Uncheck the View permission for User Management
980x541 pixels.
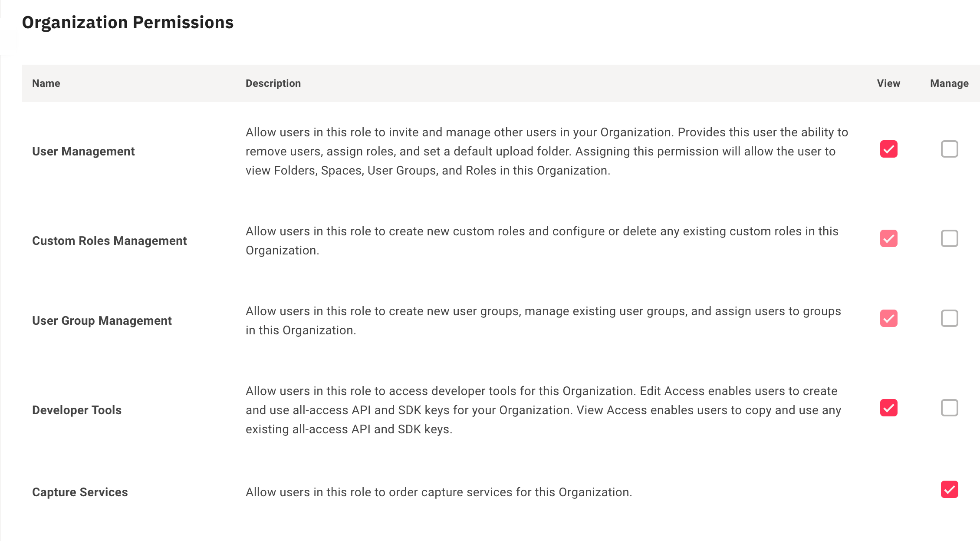(888, 149)
